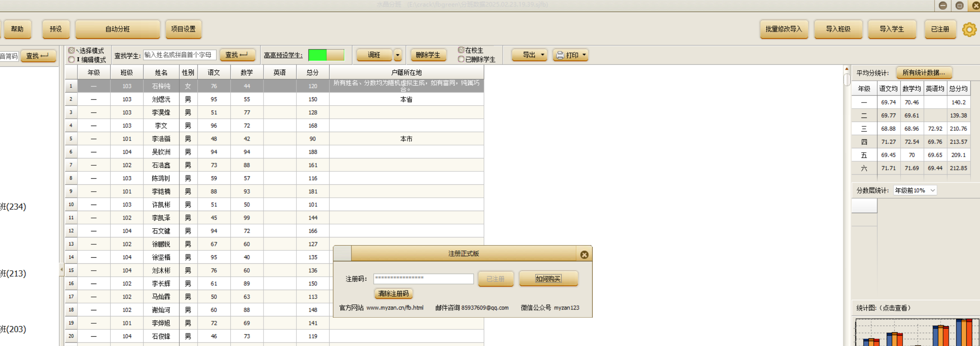Click the printer icon on 打印 button
The width and height of the screenshot is (980, 346).
point(560,55)
